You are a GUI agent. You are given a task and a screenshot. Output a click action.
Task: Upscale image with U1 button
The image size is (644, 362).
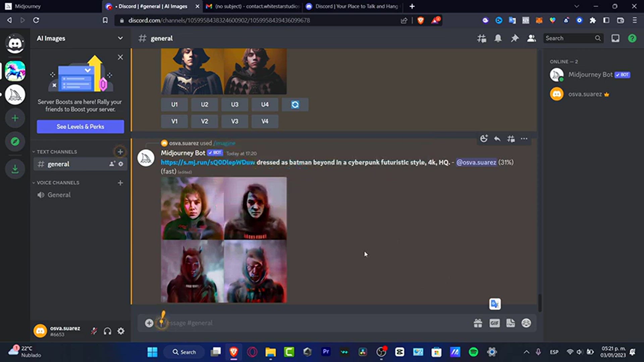[x=174, y=105]
